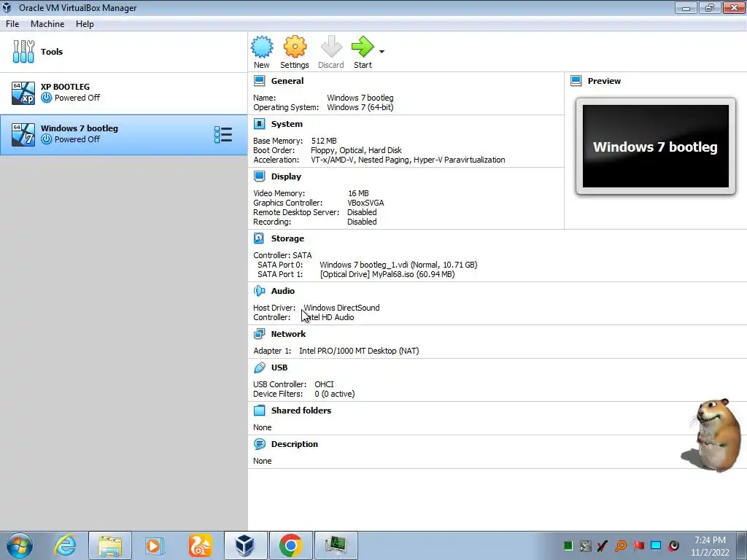Click the MyPal68.iso optical drive entry
The height and width of the screenshot is (560, 747).
tap(387, 274)
